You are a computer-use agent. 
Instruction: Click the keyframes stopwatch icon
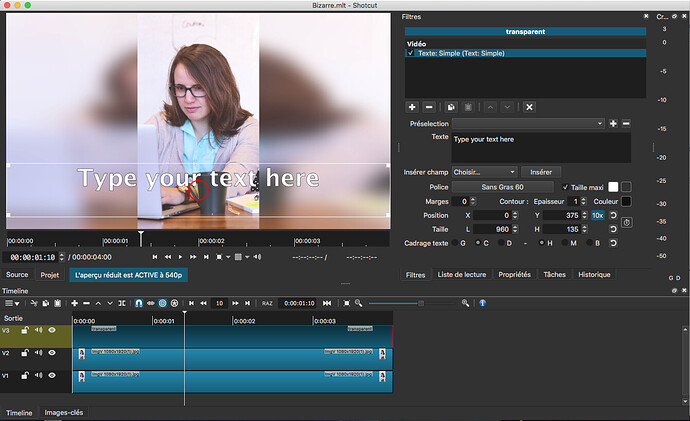pyautogui.click(x=627, y=223)
